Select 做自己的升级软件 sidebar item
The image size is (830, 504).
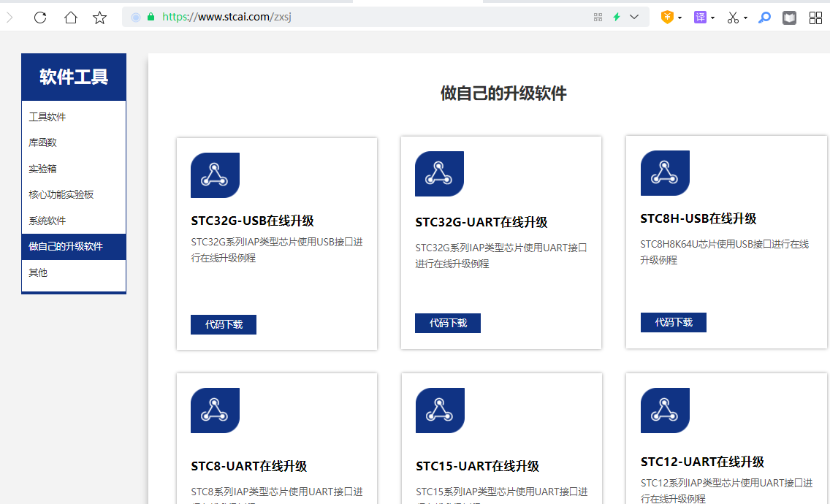coord(74,246)
